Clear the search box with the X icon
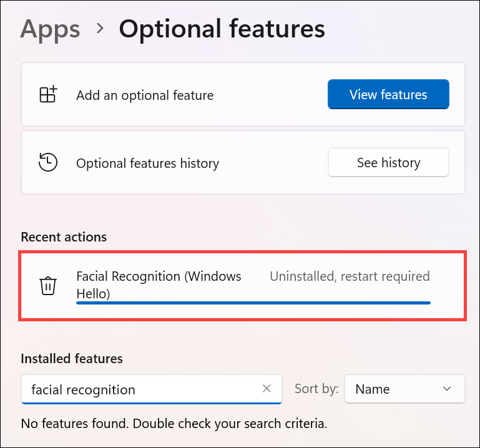This screenshot has width=480, height=448. (x=267, y=389)
